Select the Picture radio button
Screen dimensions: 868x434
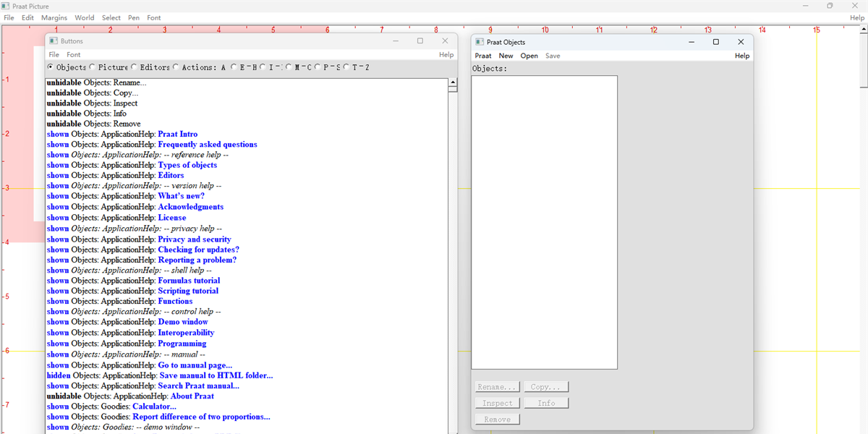pyautogui.click(x=93, y=67)
